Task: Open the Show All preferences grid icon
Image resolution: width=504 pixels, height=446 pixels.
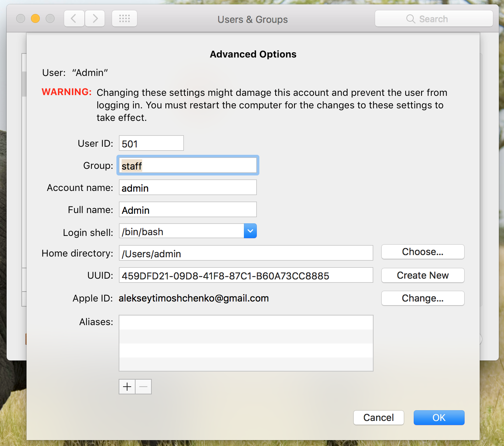Action: 124,18
